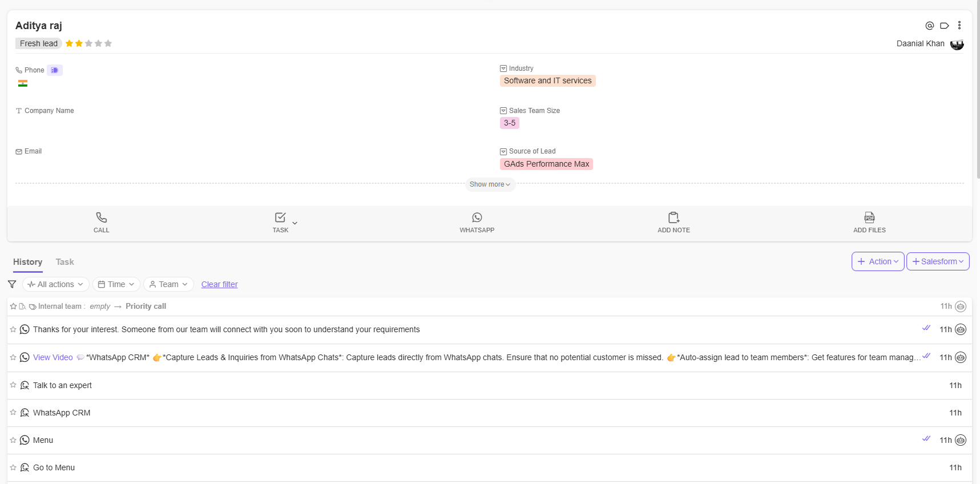This screenshot has height=484, width=980.
Task: Click bot avatar on Priority call row
Action: coord(961,306)
